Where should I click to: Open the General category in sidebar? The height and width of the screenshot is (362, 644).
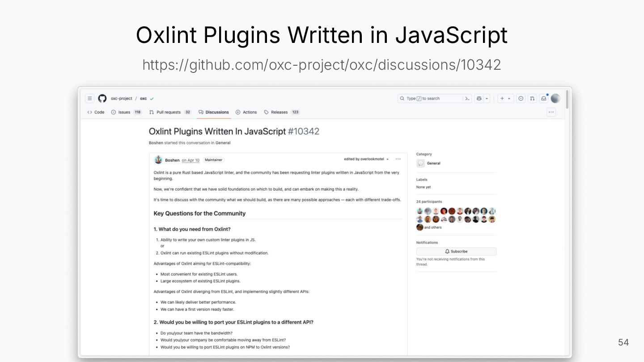[x=433, y=164]
